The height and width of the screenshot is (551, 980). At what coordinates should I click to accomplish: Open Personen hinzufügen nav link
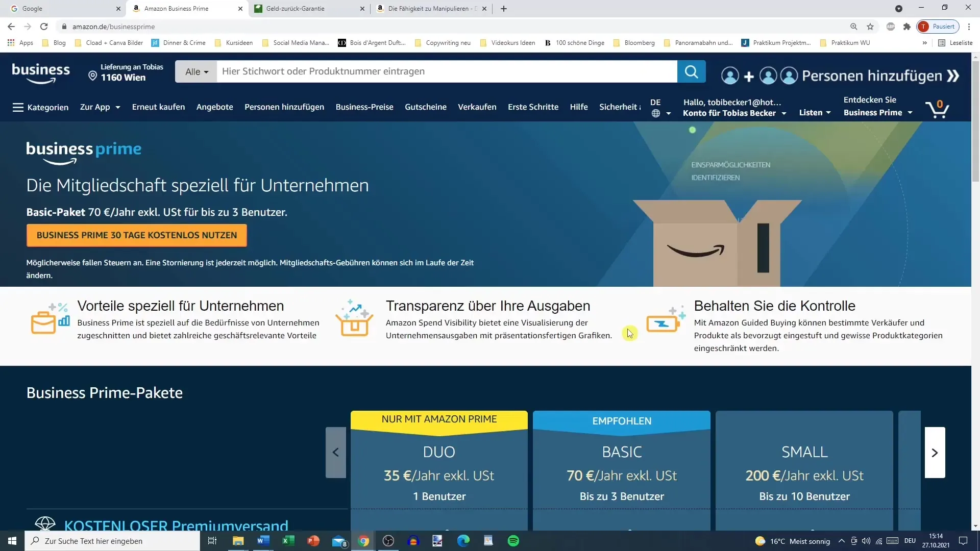284,107
